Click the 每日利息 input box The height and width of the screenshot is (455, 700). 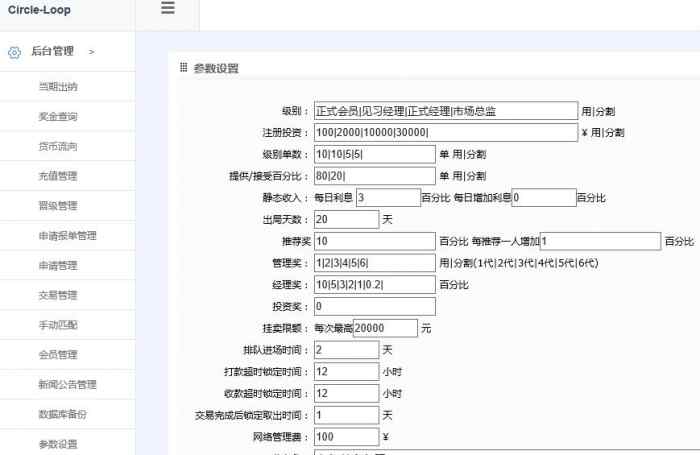[x=387, y=198]
